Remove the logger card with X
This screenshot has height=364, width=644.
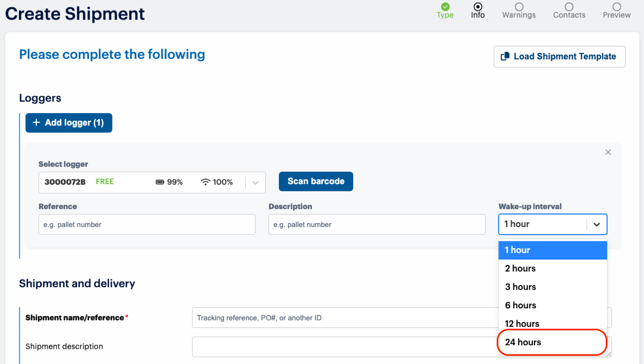click(x=608, y=152)
